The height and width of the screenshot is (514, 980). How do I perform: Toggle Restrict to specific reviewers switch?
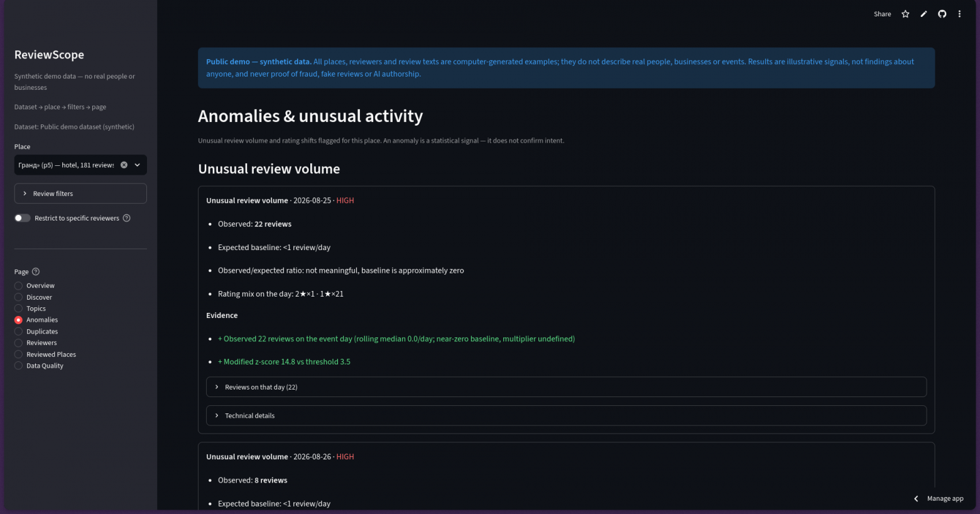[23, 218]
